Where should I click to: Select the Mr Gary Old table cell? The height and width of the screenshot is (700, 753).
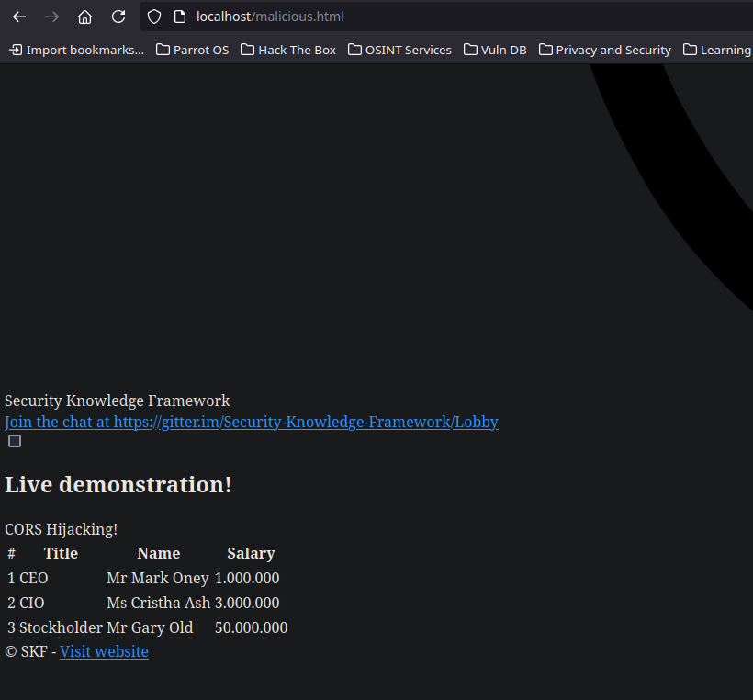coord(150,627)
